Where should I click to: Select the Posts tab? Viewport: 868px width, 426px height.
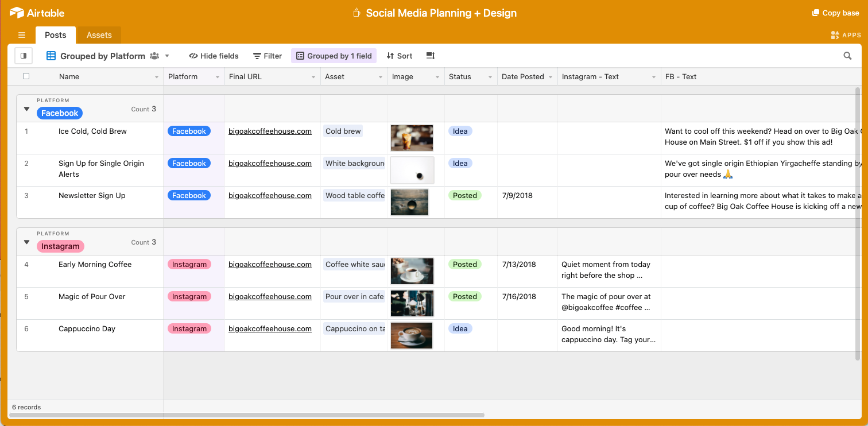point(56,35)
